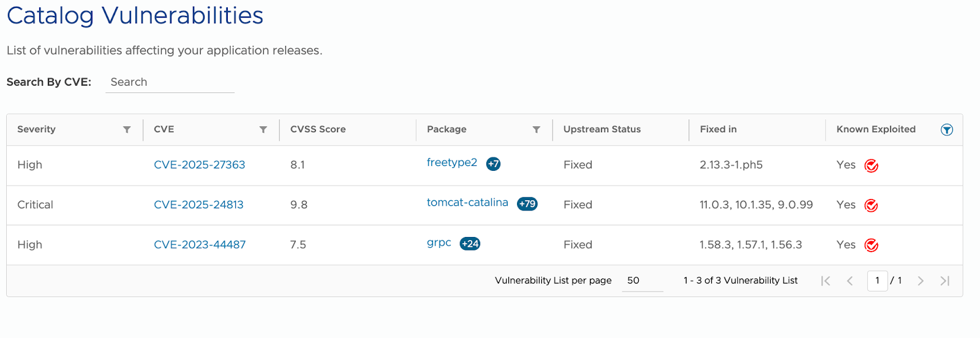Viewport: 980px width, 338px height.
Task: Expand the +24 badge next to grpc
Action: click(470, 244)
